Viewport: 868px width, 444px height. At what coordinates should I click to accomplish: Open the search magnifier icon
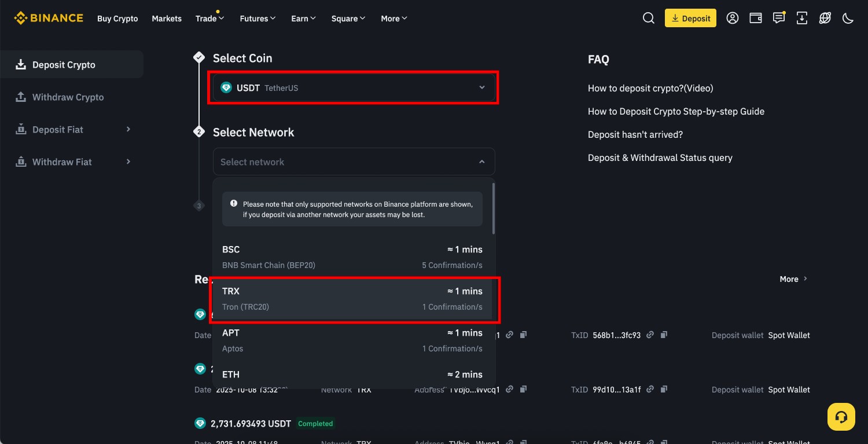pos(649,18)
